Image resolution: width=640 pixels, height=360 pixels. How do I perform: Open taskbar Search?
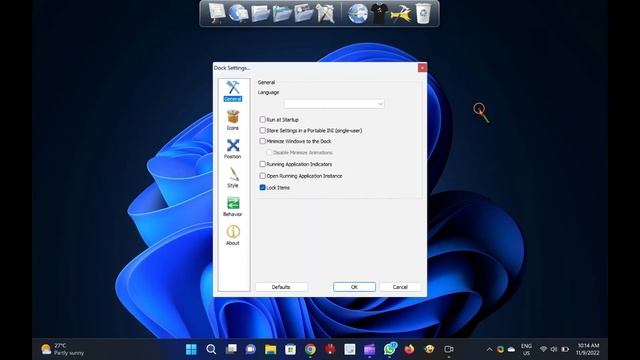pos(211,349)
